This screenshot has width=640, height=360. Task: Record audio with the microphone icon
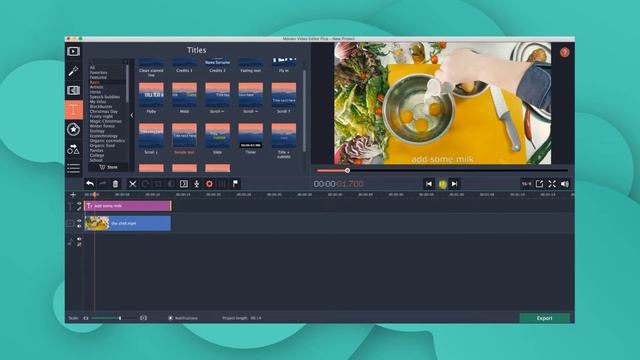pos(197,184)
